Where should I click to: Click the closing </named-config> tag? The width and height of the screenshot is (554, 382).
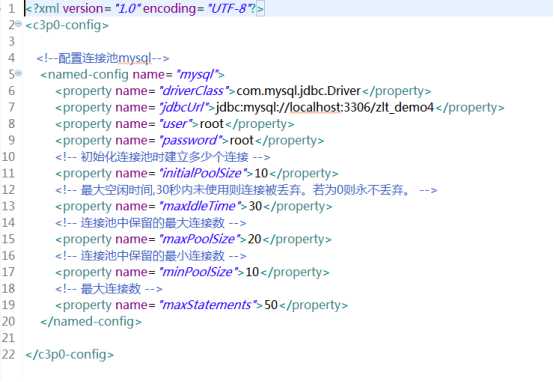tap(91, 322)
